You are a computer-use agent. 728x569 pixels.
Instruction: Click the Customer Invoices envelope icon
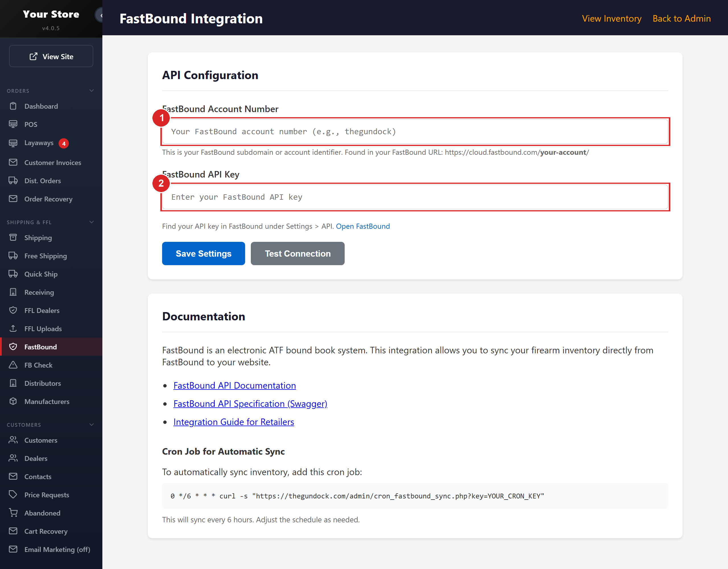click(x=13, y=162)
